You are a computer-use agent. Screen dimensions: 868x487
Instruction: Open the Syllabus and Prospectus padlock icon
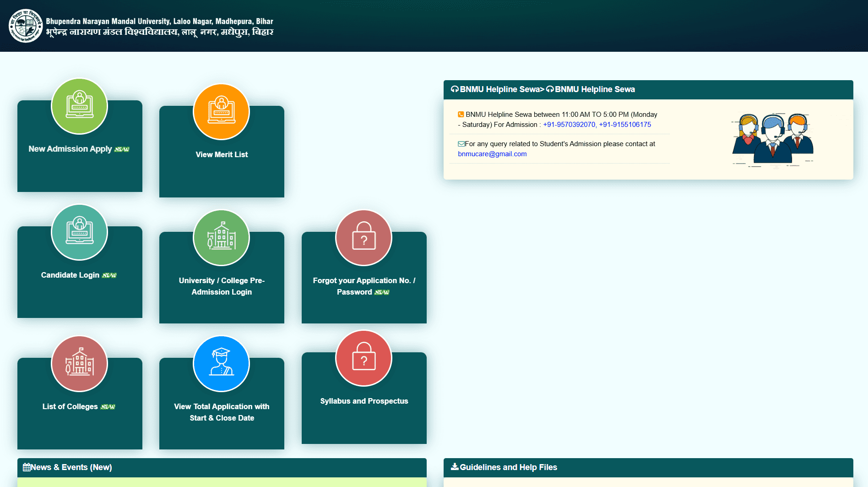(x=364, y=358)
